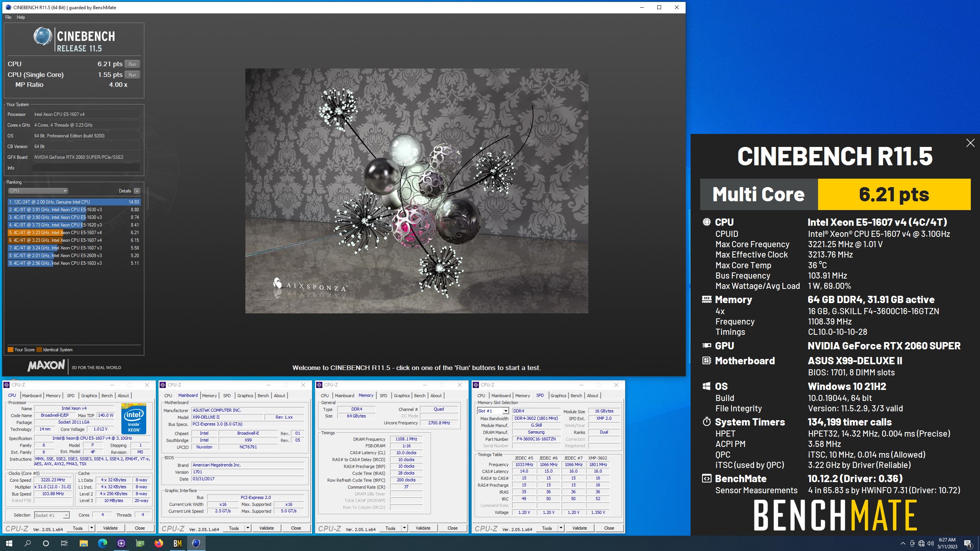
Task: Select ranking row 'E5-2609 v3' scoring 5.20
Action: (74, 256)
